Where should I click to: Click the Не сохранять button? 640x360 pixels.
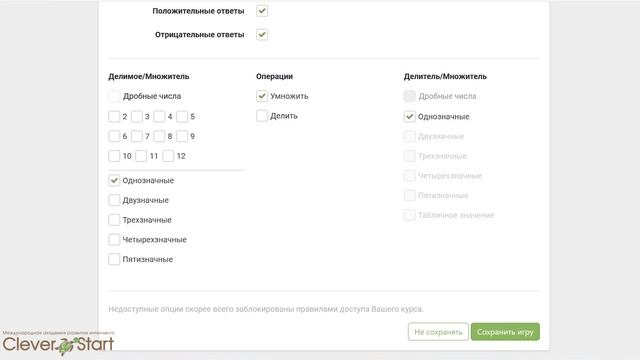(x=438, y=332)
